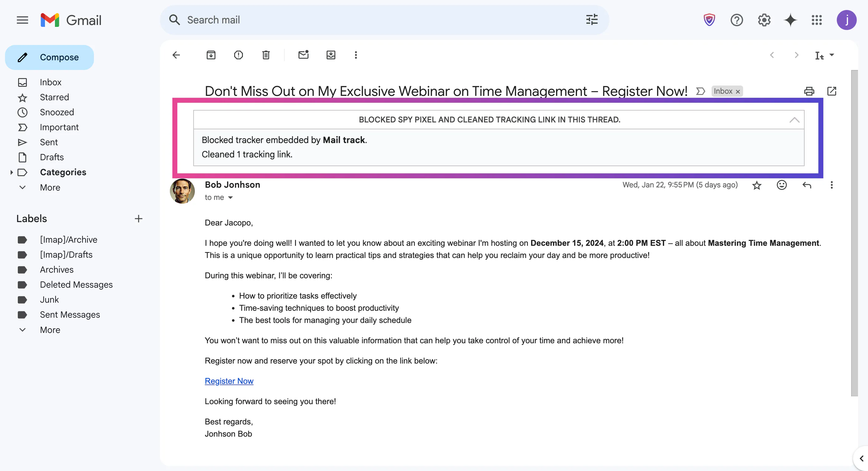Open the toolbar More options dots
Screen dimensions: 868x471
tap(356, 55)
